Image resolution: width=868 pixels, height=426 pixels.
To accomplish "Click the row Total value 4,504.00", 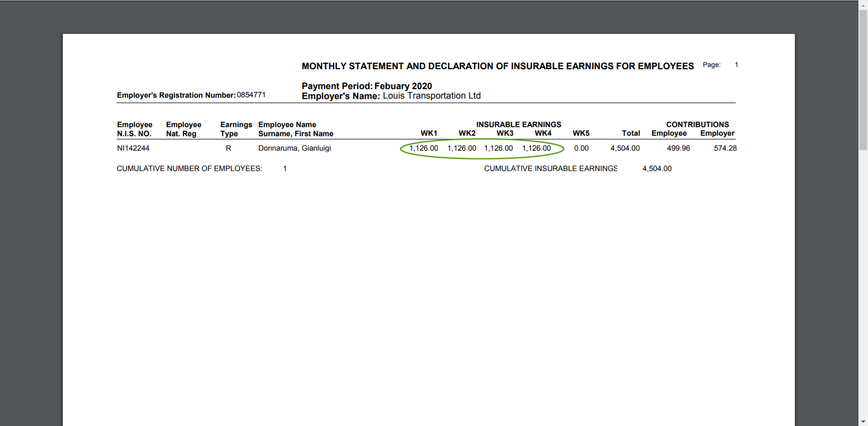I will point(625,148).
